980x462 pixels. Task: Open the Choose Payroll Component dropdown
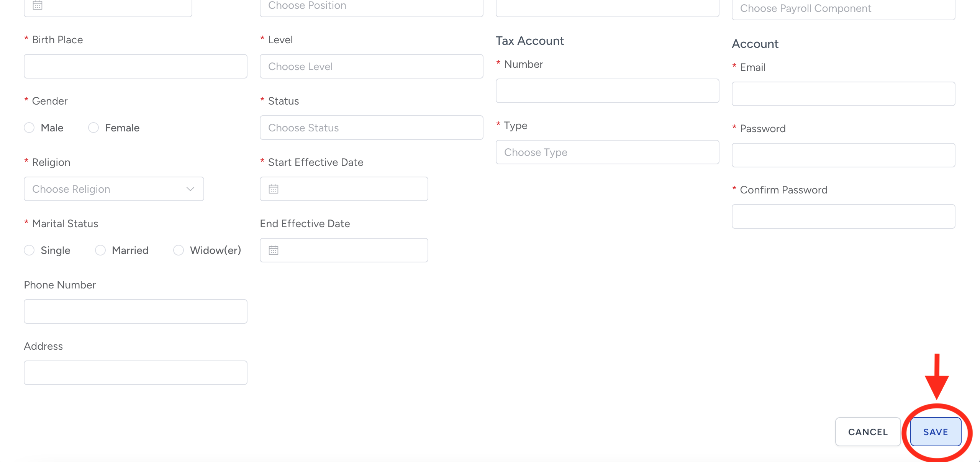tap(843, 8)
